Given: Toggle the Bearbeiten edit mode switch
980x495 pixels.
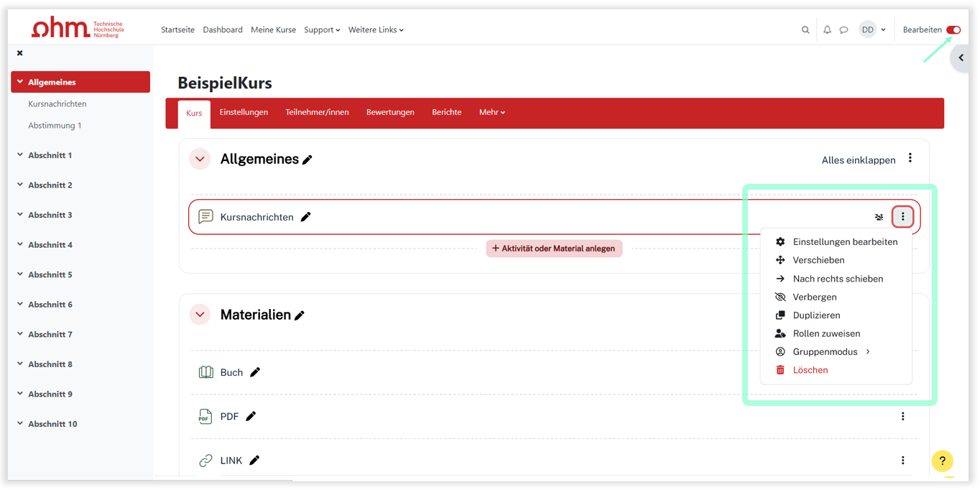Looking at the screenshot, I should [953, 30].
